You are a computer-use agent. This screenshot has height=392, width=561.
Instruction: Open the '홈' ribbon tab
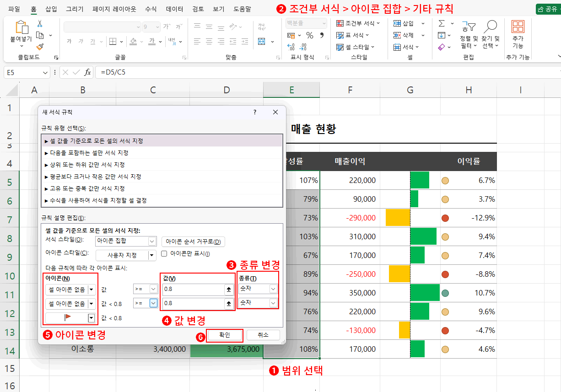(33, 9)
